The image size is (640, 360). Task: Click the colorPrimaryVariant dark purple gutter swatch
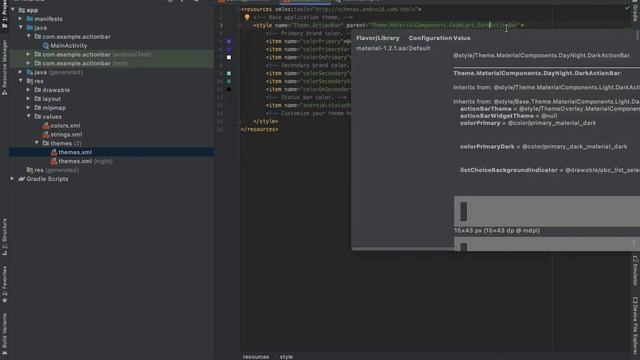click(x=229, y=49)
